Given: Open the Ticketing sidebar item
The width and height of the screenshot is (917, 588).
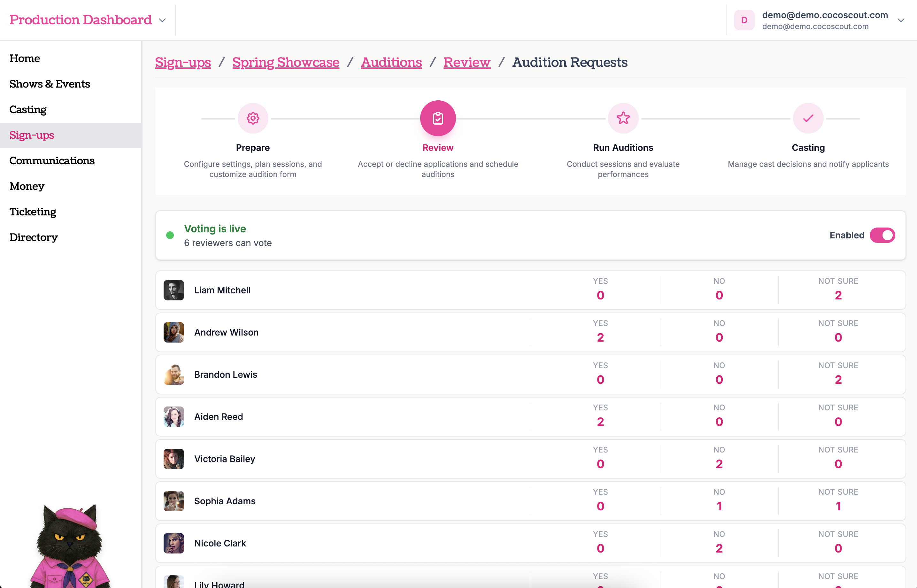Looking at the screenshot, I should [x=33, y=212].
